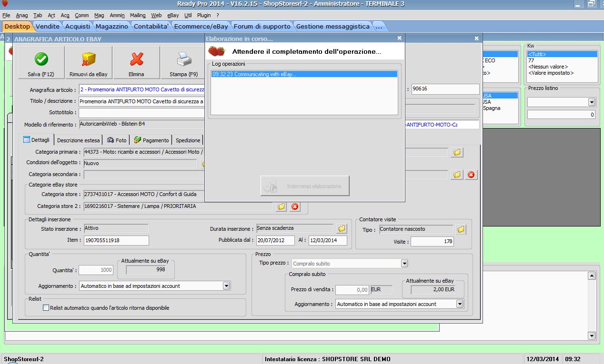604x364 pixels.
Task: Click the Anagrafica articolo field
Action: click(141, 89)
